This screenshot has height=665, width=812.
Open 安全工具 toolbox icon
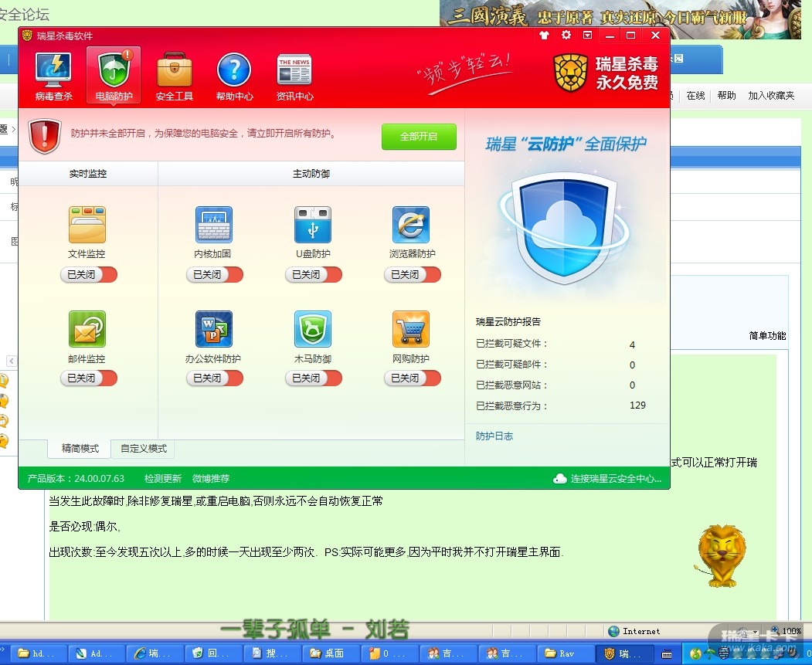pyautogui.click(x=174, y=70)
